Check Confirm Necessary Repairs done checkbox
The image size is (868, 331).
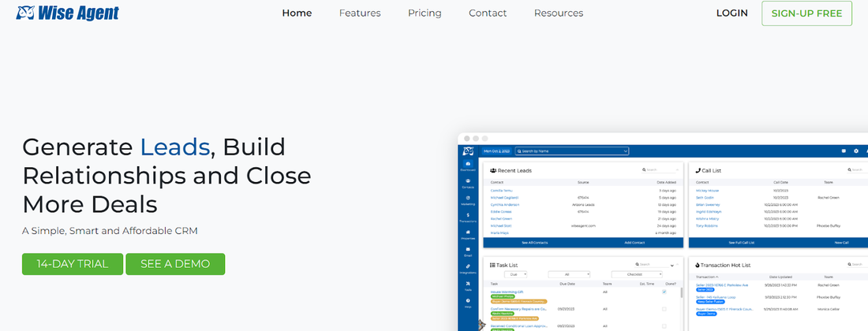click(664, 309)
